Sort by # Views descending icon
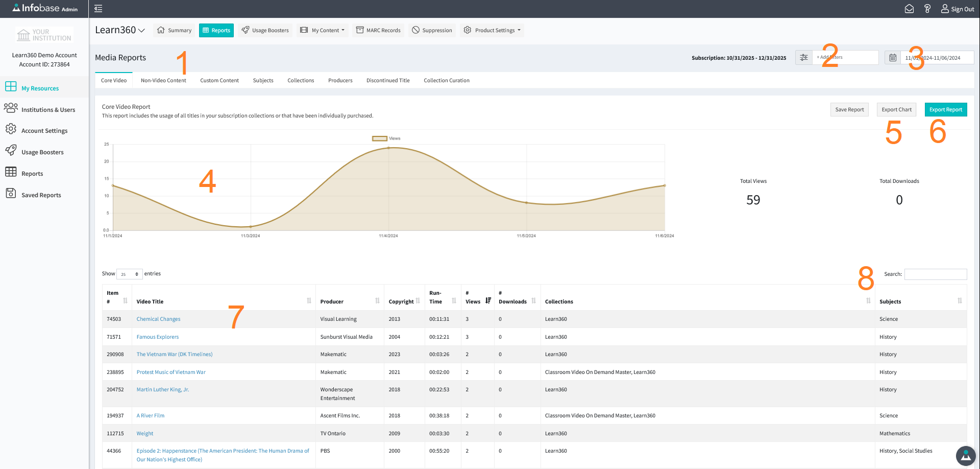This screenshot has height=469, width=980. (x=488, y=301)
